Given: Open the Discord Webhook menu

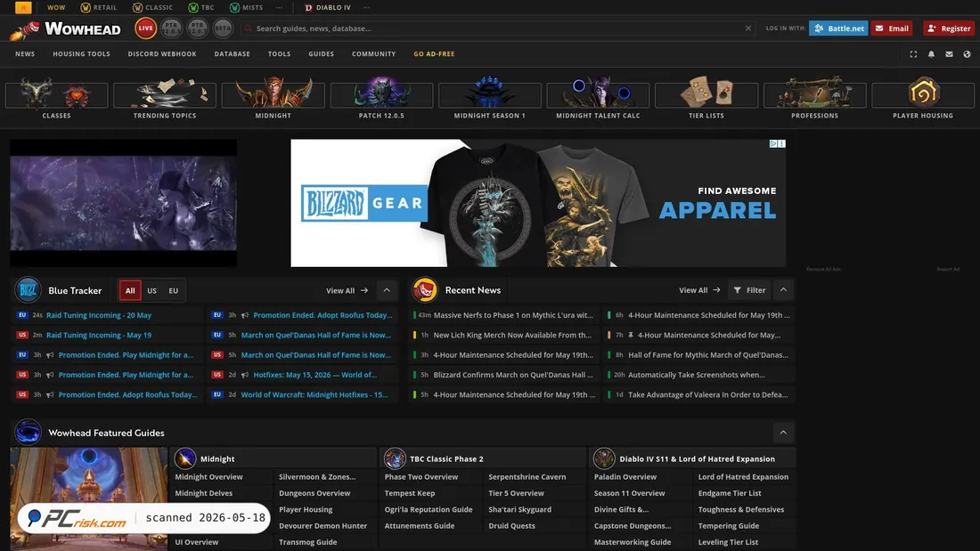Looking at the screenshot, I should click(162, 53).
